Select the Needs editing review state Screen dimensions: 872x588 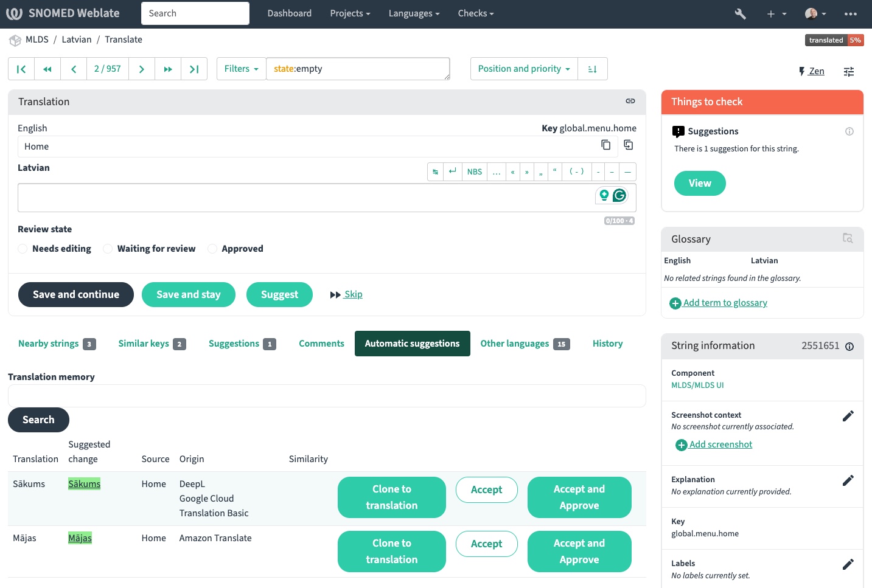23,249
